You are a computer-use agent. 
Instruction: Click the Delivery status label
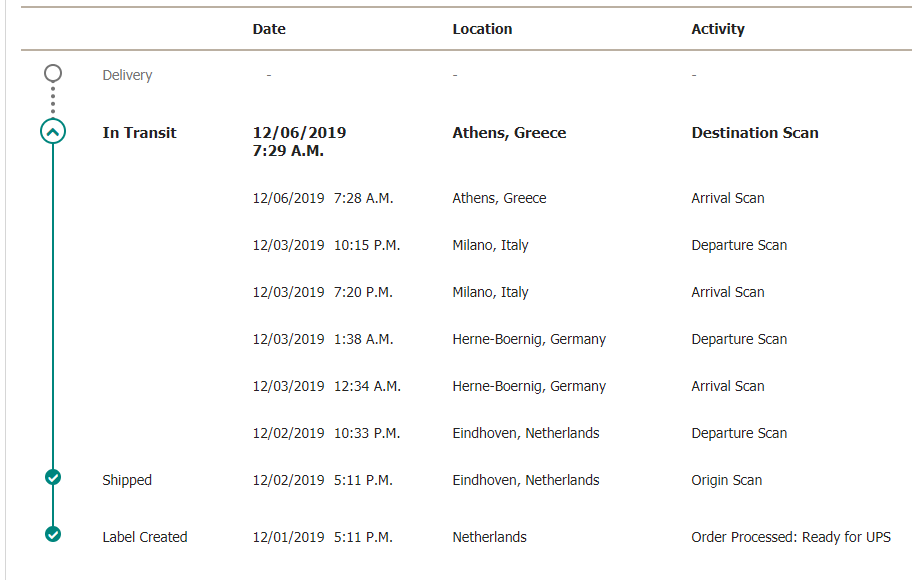pyautogui.click(x=127, y=75)
